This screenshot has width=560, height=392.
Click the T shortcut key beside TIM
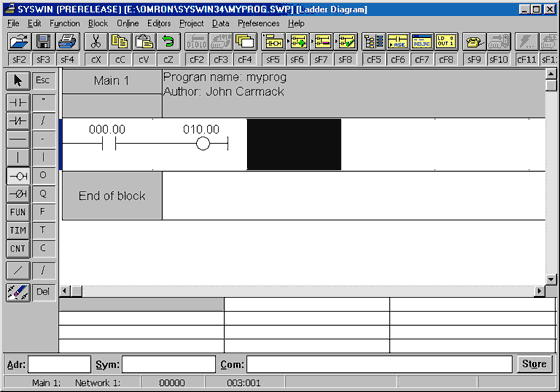[44, 231]
